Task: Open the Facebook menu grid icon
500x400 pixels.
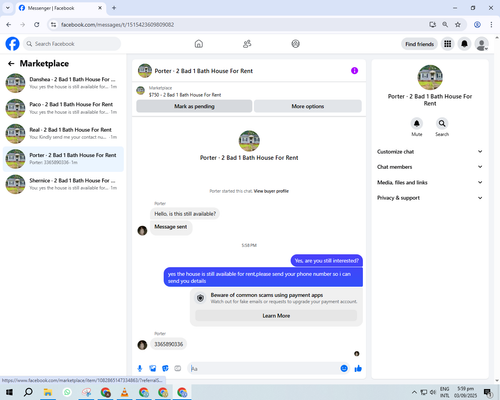Action: click(448, 44)
